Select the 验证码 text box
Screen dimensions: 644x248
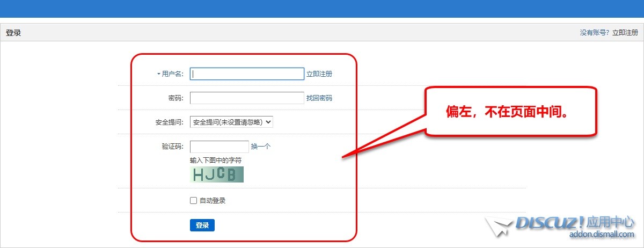point(219,147)
